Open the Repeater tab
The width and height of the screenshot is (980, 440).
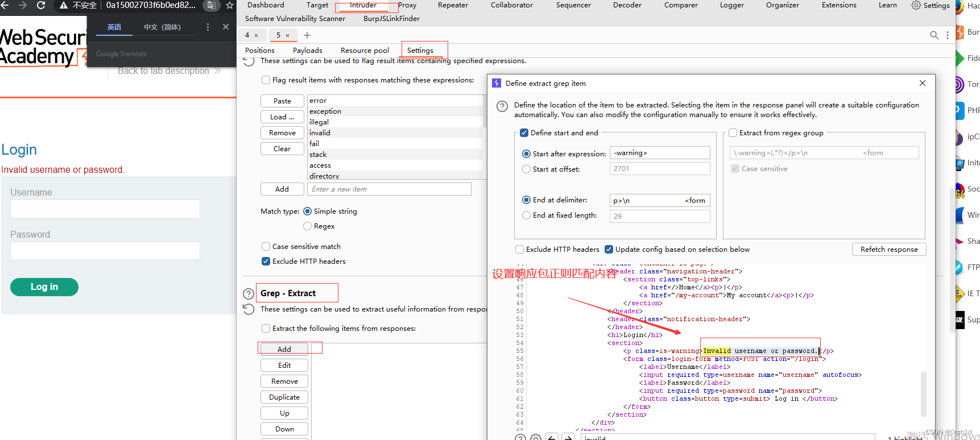pyautogui.click(x=453, y=5)
